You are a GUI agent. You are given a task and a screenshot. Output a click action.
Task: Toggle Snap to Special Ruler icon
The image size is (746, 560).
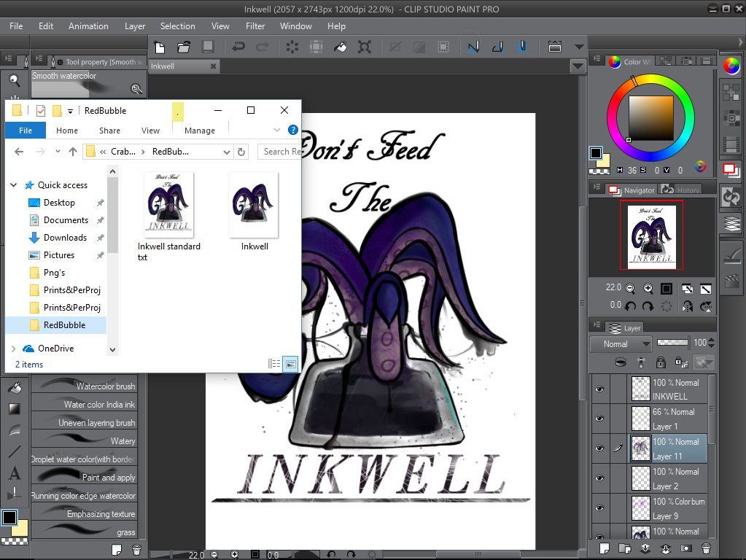point(497,47)
